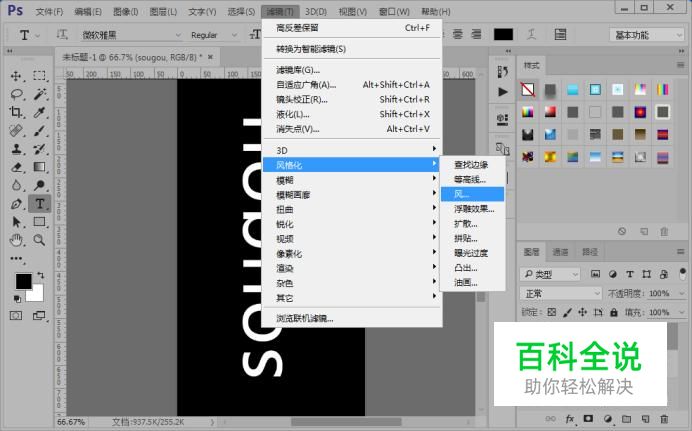
Task: Open the 文件(F) menu
Action: [49, 11]
